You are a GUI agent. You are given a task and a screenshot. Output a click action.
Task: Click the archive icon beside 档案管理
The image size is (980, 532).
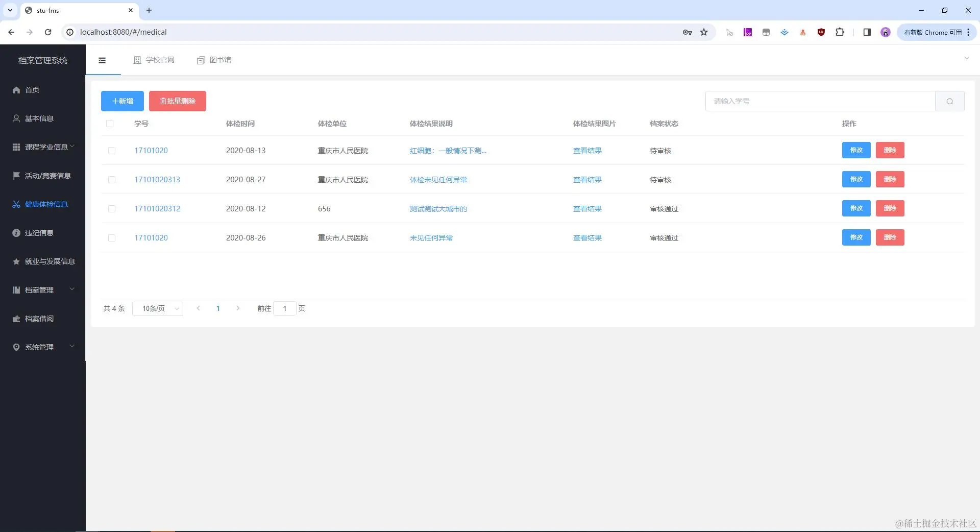tap(16, 290)
